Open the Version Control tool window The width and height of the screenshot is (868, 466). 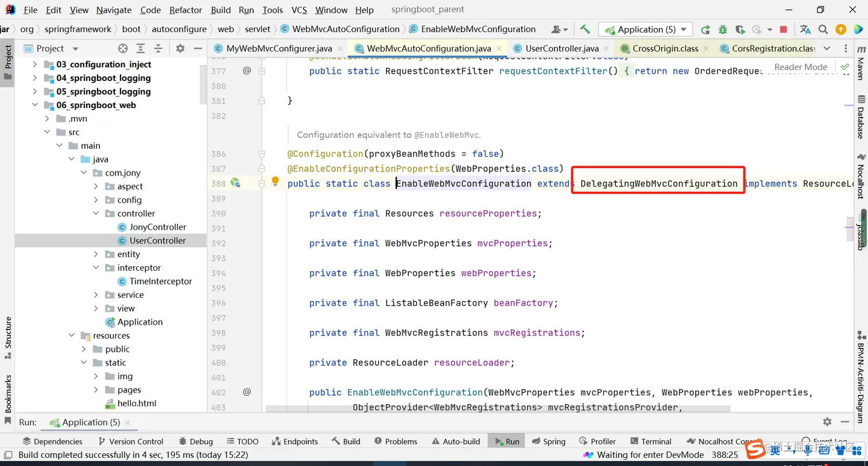131,441
